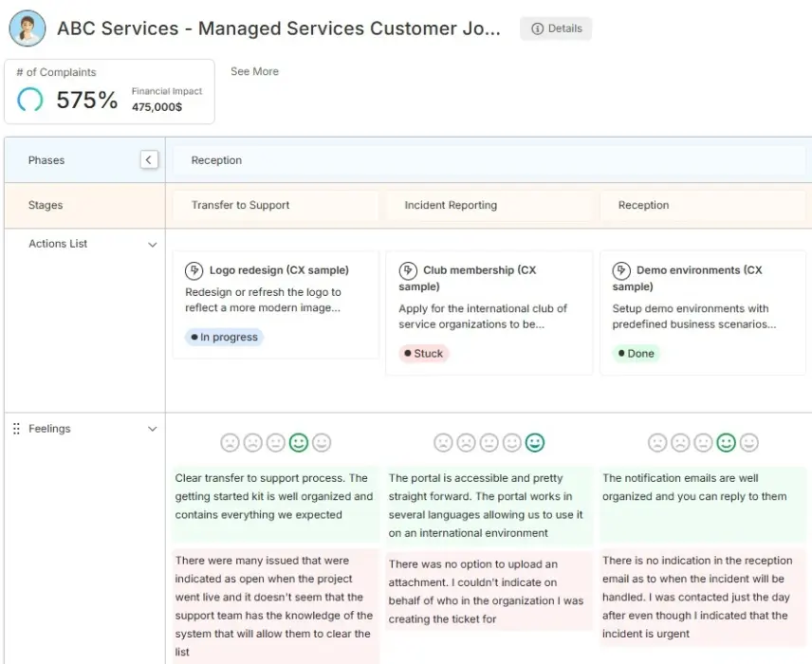This screenshot has height=664, width=812.
Task: Select the neutral face under Reception stage
Action: coord(702,442)
